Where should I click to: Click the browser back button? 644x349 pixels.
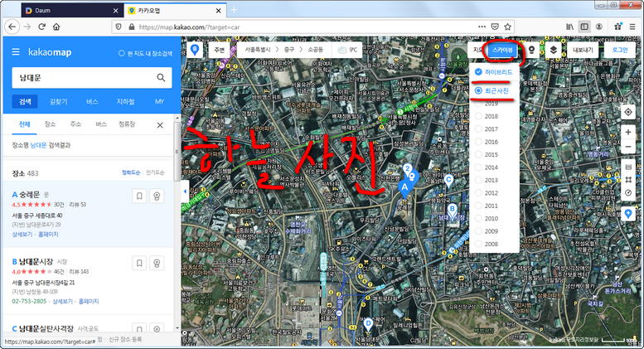coord(12,27)
